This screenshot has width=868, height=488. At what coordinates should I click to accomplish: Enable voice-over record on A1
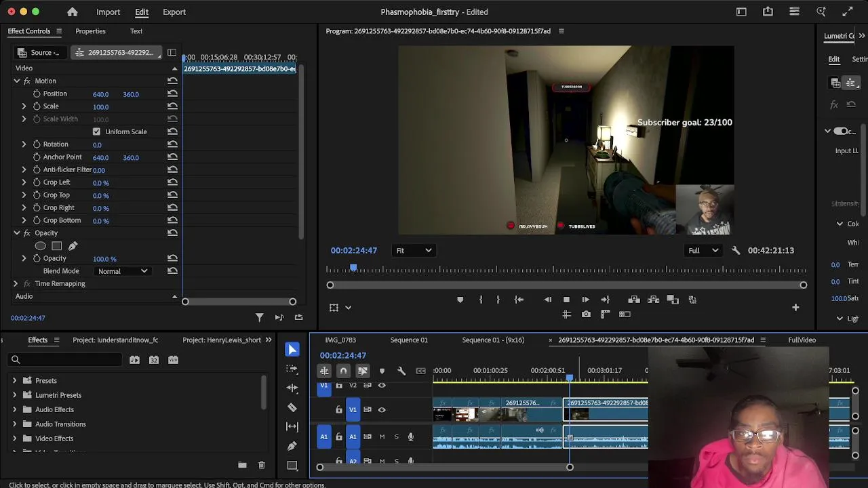pyautogui.click(x=410, y=437)
